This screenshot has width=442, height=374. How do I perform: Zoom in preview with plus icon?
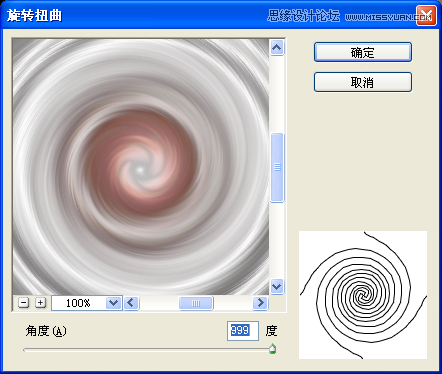[40, 303]
